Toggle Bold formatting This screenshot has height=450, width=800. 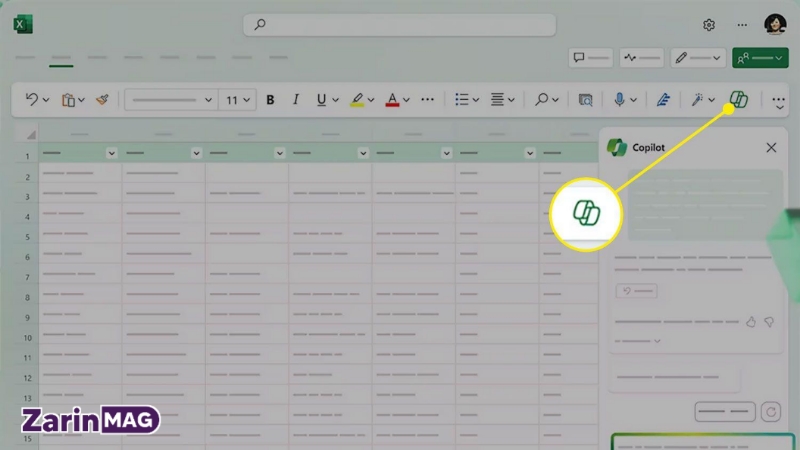coord(270,100)
